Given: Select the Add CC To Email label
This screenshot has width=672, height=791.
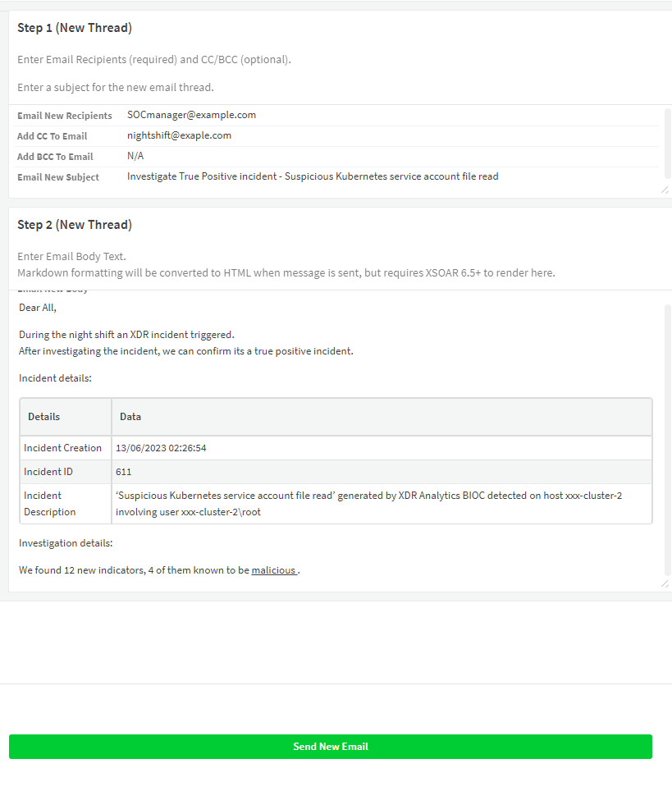Looking at the screenshot, I should (x=52, y=136).
